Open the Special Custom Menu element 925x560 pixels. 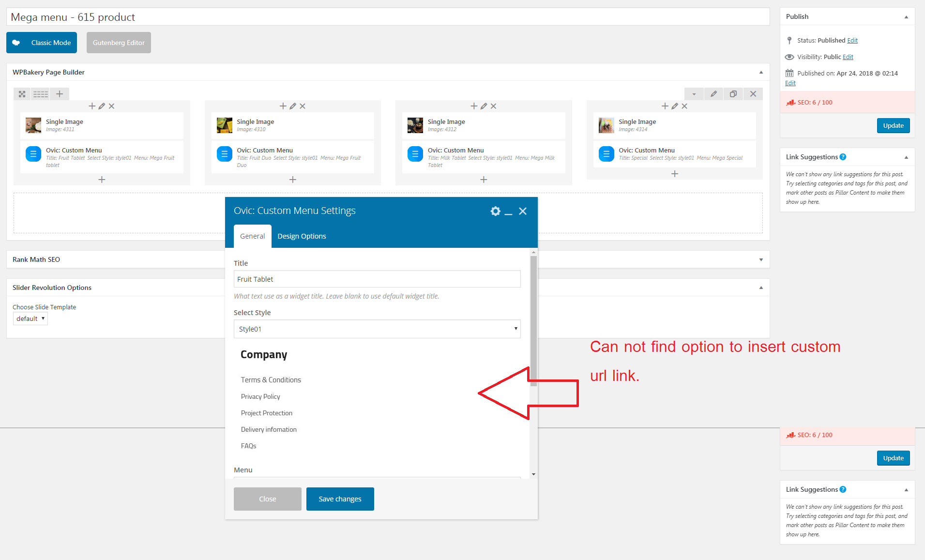(x=675, y=154)
